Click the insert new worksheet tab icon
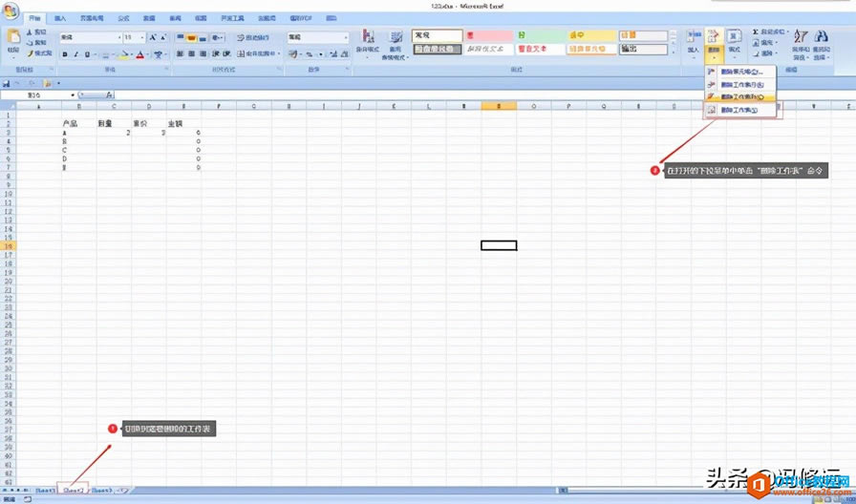This screenshot has height=504, width=856. pyautogui.click(x=123, y=491)
